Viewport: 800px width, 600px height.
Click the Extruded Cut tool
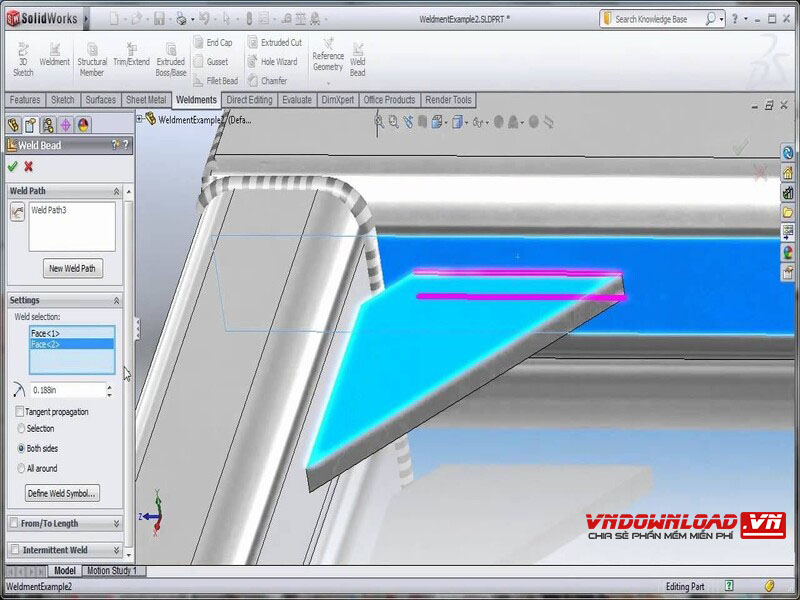(x=274, y=42)
